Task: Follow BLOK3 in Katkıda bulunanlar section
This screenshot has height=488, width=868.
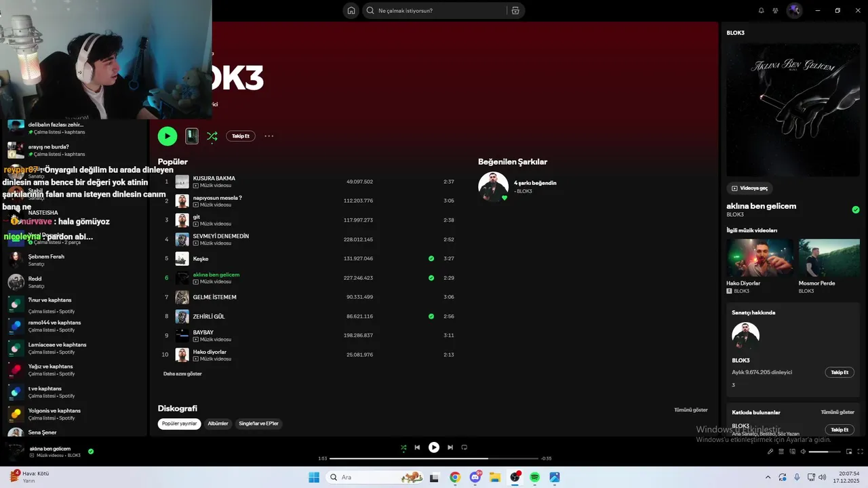Action: (840, 430)
